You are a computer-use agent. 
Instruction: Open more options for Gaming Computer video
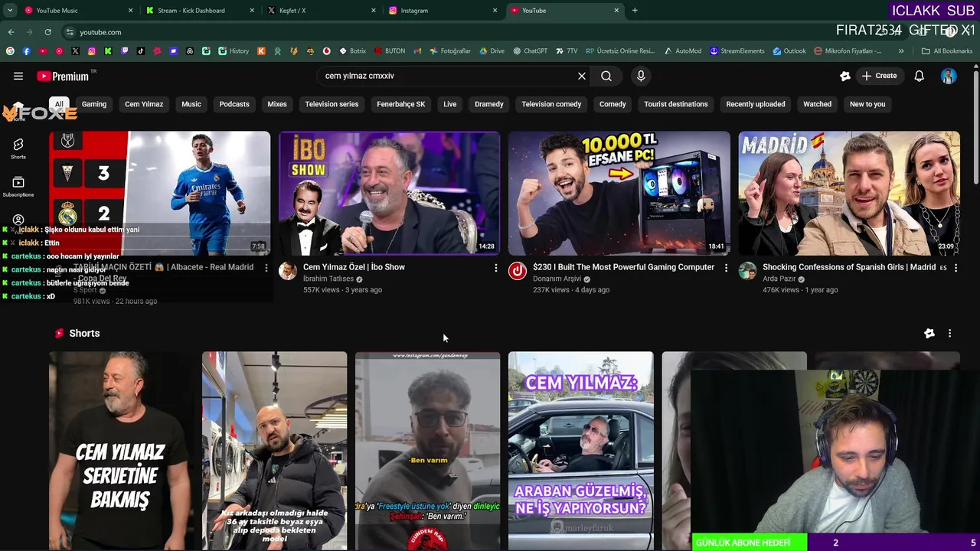click(x=726, y=268)
